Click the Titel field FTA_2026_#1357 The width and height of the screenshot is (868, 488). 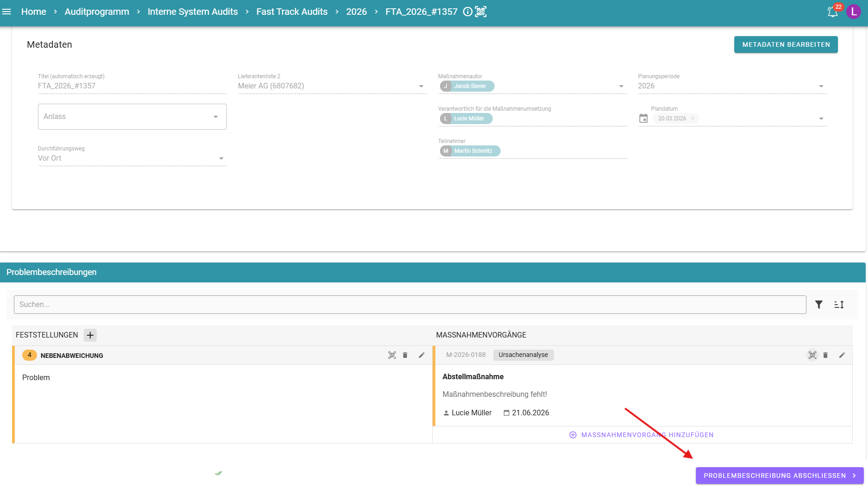132,86
